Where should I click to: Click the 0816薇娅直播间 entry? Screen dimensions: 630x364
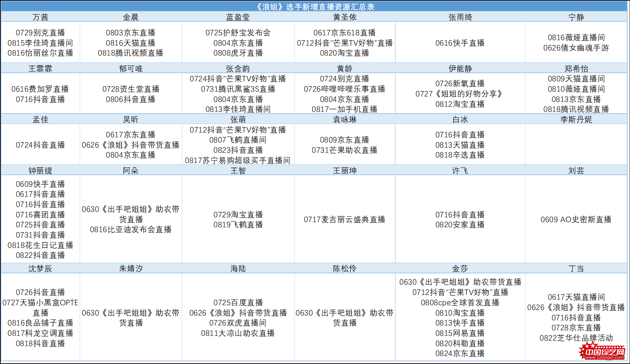click(576, 37)
